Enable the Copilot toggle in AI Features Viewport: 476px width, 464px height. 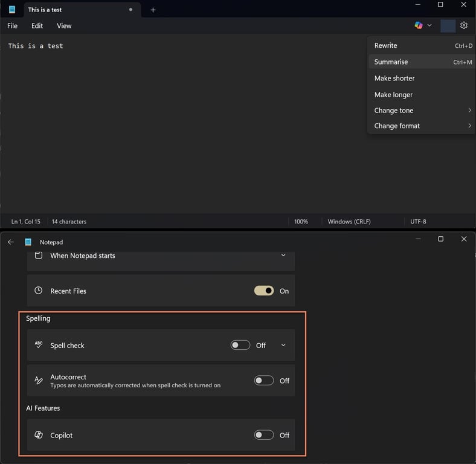pos(264,435)
